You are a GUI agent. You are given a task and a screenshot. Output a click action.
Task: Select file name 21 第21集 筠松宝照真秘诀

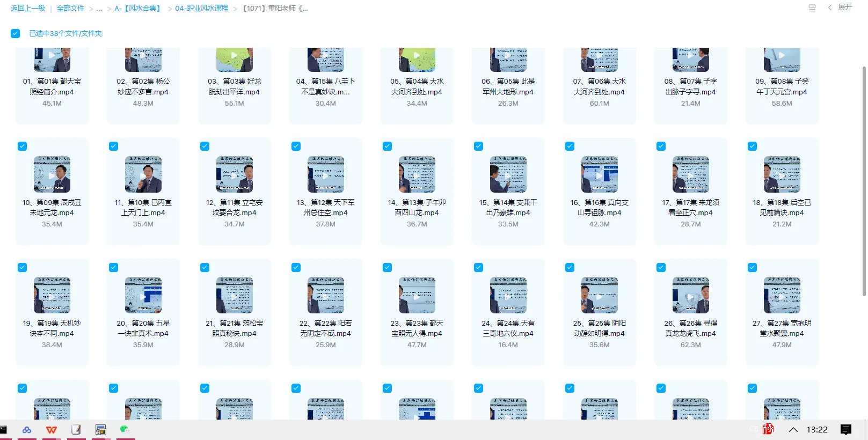coord(235,328)
